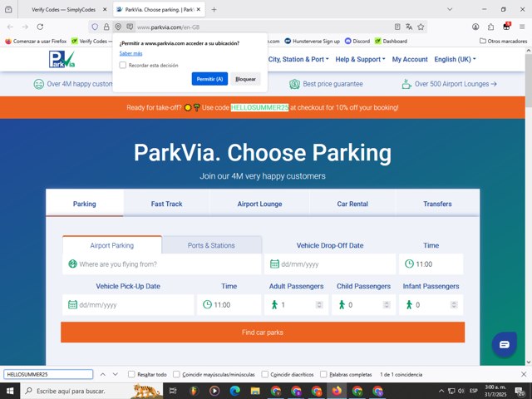
Task: Toggle 'Coincidir mayúsculas/minúsculas' checkbox
Action: [176, 374]
